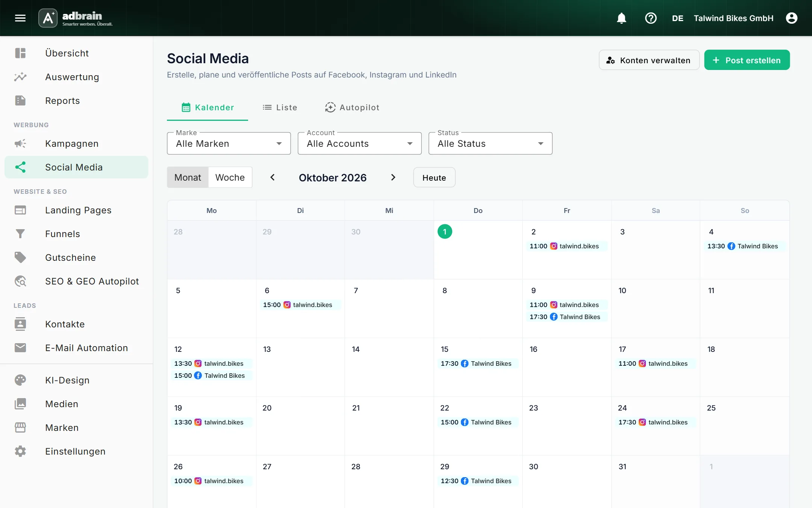Open the hamburger menu icon
This screenshot has width=812, height=508.
20,18
